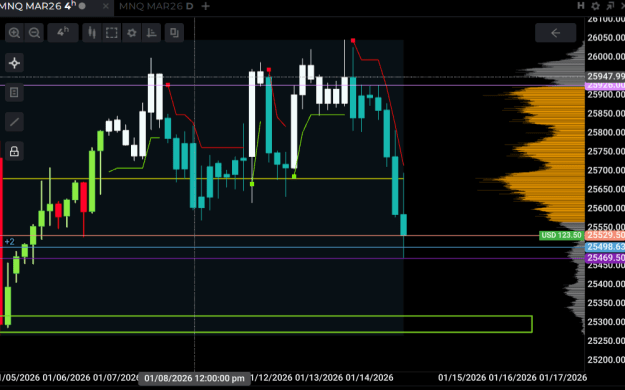This screenshot has width=625, height=390.
Task: Select the blue 25498.63 price label
Action: tap(605, 247)
